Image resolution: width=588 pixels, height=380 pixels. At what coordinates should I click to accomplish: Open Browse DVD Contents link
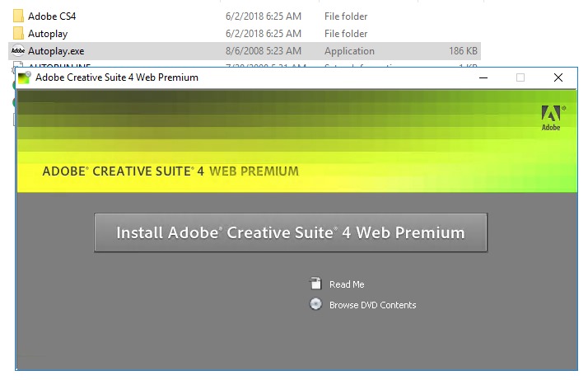(372, 305)
